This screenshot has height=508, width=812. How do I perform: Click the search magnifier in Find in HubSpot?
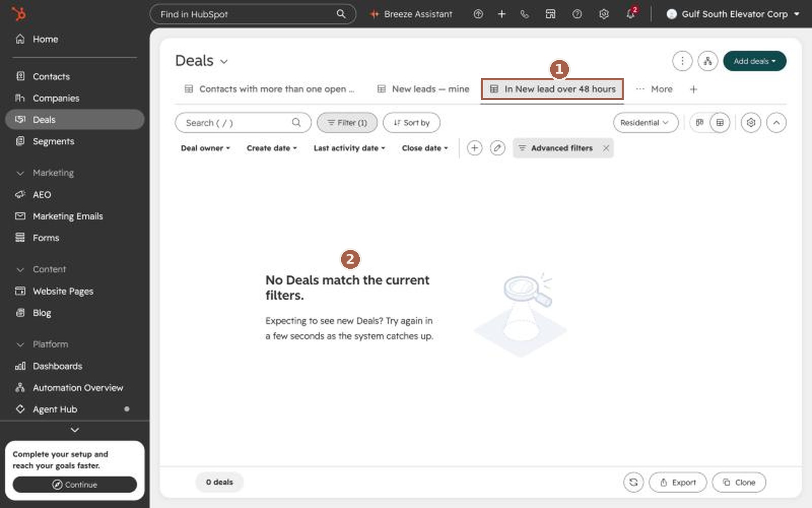click(341, 14)
